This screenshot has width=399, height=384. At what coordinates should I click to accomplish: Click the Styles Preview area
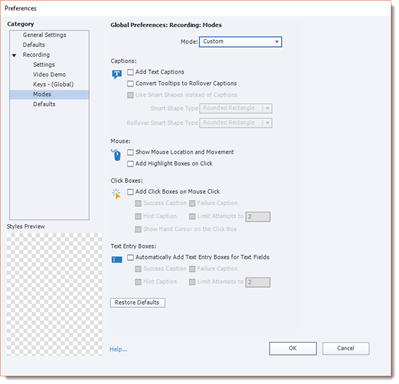click(55, 294)
